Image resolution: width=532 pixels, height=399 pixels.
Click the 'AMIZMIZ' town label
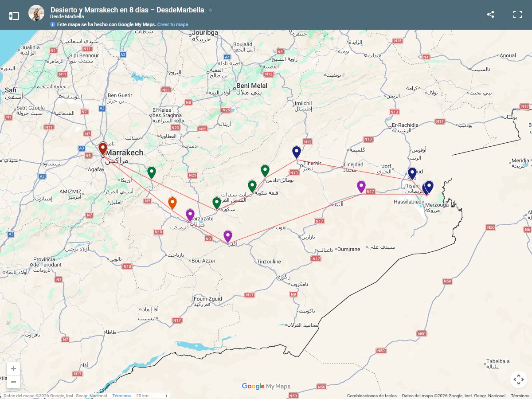[71, 192]
